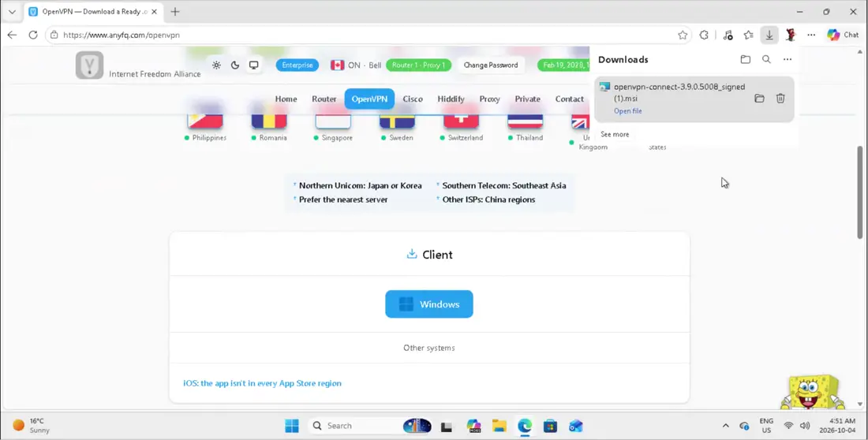Select the Singapore server flag

(333, 121)
